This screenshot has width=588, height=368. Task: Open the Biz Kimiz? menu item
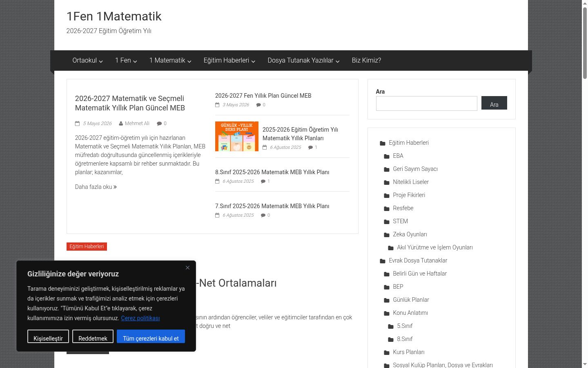click(x=366, y=61)
